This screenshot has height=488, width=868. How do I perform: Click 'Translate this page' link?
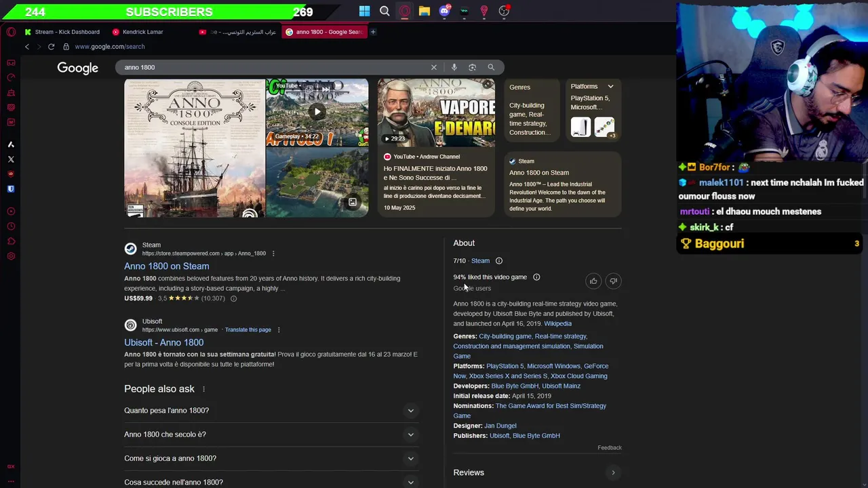point(248,330)
